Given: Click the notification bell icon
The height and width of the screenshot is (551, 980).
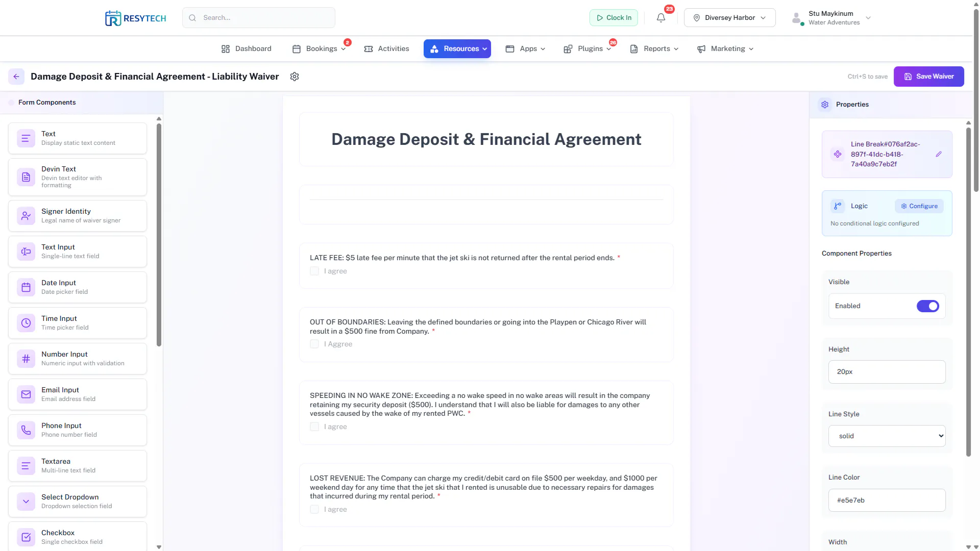Looking at the screenshot, I should tap(661, 18).
